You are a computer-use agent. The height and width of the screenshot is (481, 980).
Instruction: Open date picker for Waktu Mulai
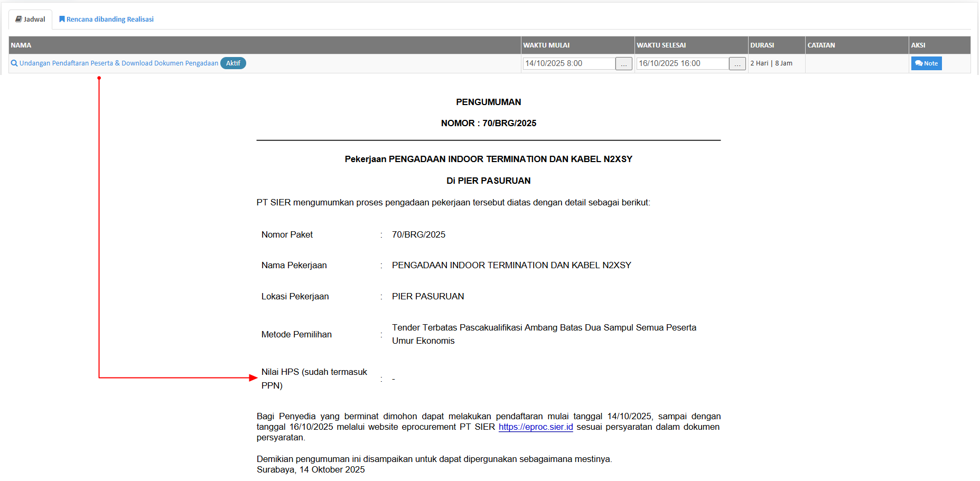[x=624, y=64]
